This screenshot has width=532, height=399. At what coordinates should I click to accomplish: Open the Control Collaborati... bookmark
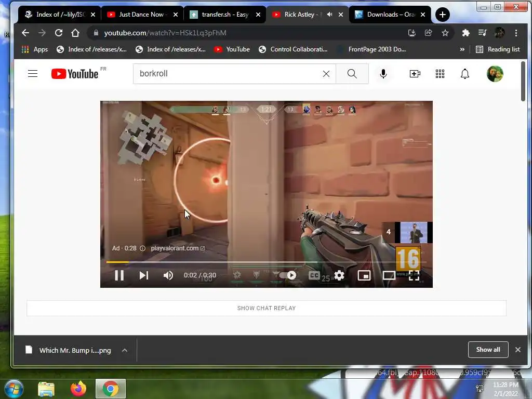pos(293,49)
